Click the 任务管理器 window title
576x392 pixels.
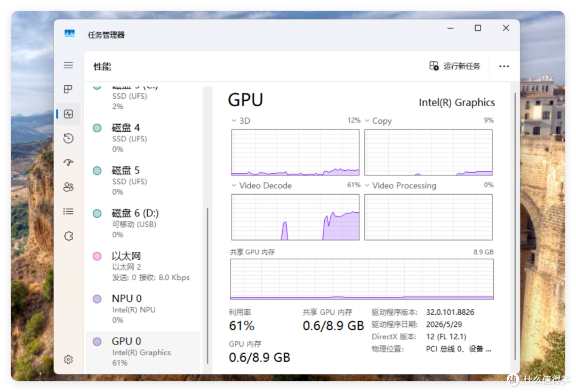tap(106, 35)
